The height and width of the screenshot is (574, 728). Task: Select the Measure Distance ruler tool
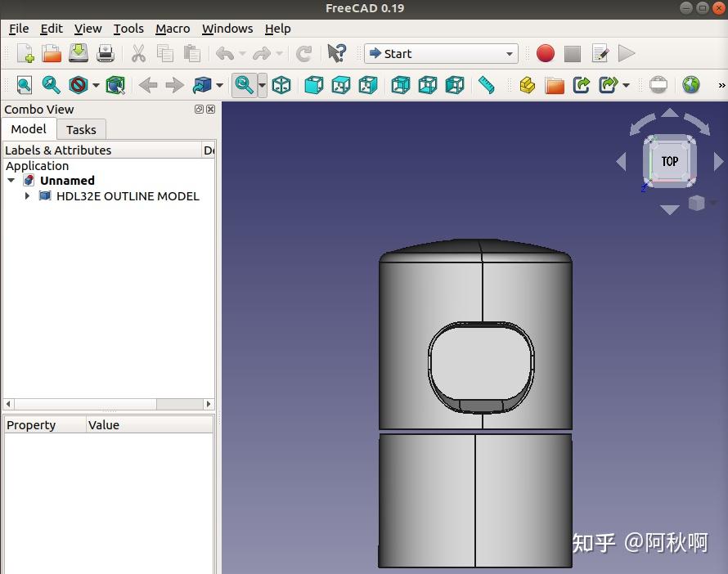click(487, 85)
